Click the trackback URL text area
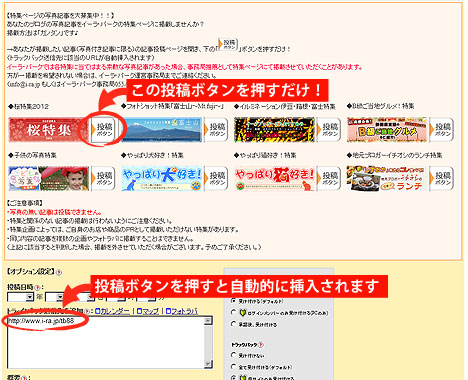 [110, 343]
